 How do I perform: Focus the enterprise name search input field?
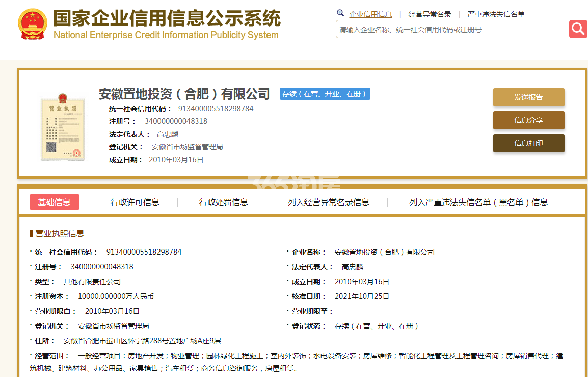[x=452, y=29]
